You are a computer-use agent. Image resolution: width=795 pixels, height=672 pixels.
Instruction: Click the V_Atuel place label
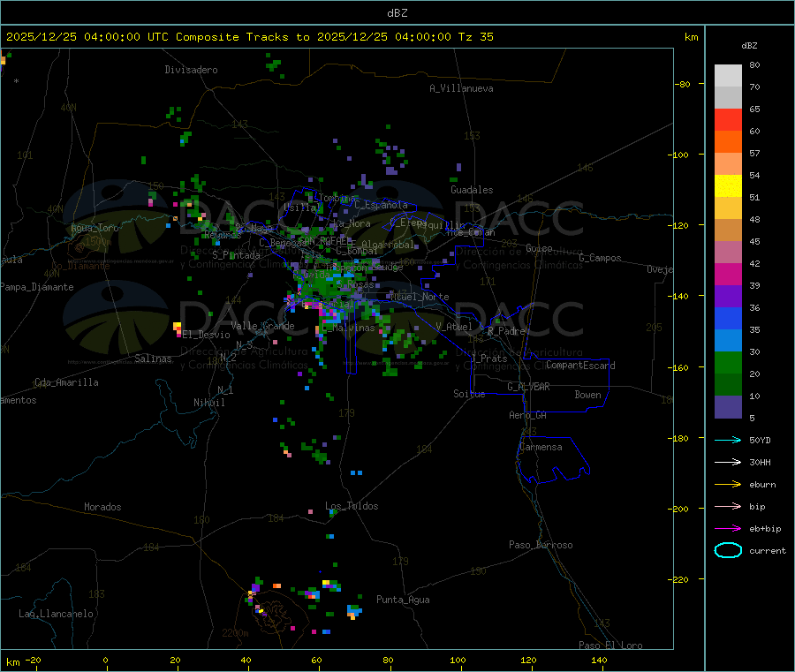pyautogui.click(x=454, y=327)
